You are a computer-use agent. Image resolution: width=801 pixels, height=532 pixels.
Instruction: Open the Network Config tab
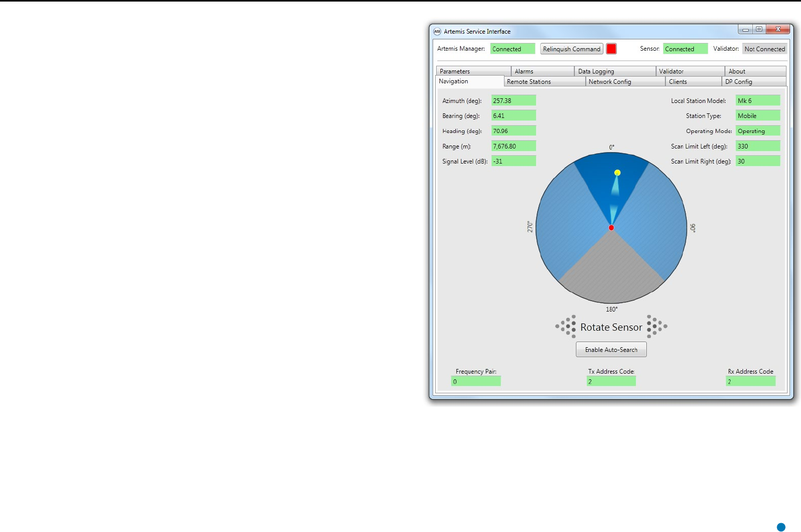[x=625, y=82]
